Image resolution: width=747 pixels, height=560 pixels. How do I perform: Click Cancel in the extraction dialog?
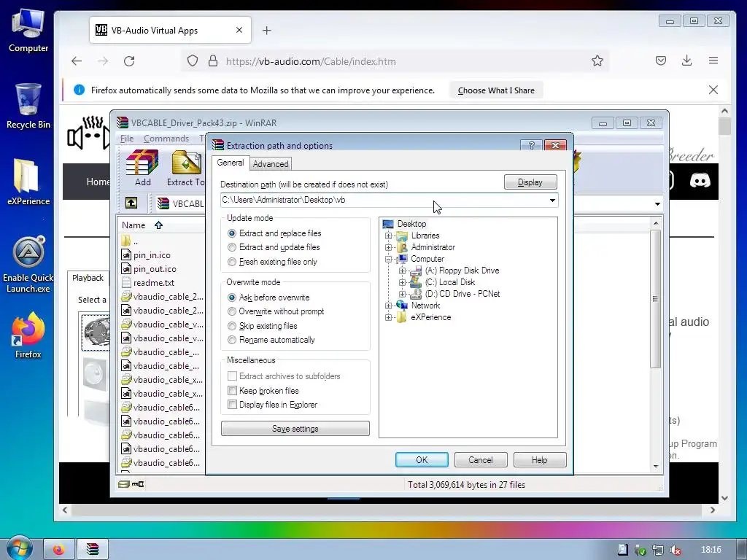pos(480,460)
